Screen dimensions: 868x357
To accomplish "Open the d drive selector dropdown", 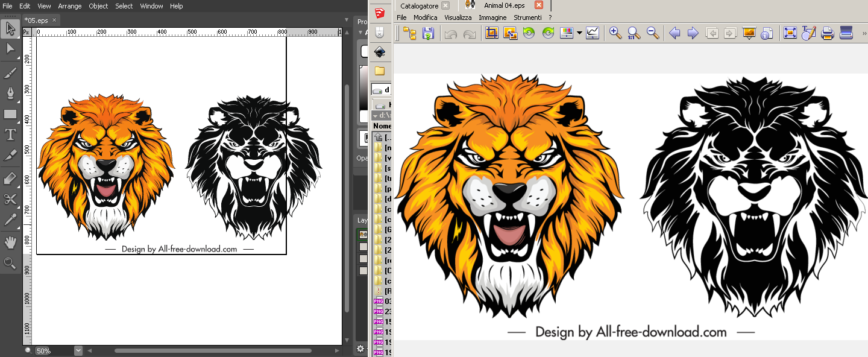I will tap(381, 90).
